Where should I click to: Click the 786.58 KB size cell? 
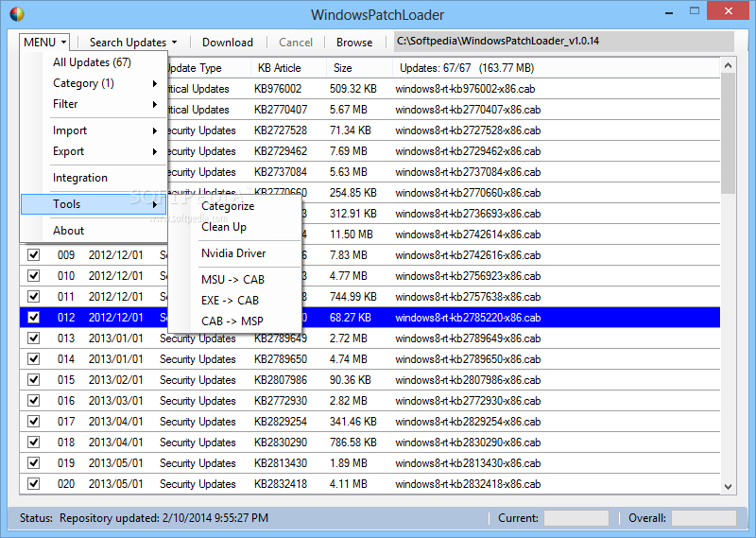(x=352, y=442)
